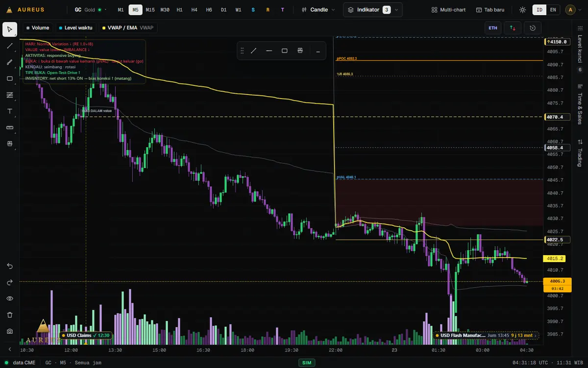Undo the last drawing action
Viewport: 588px width, 368px height.
point(10,266)
